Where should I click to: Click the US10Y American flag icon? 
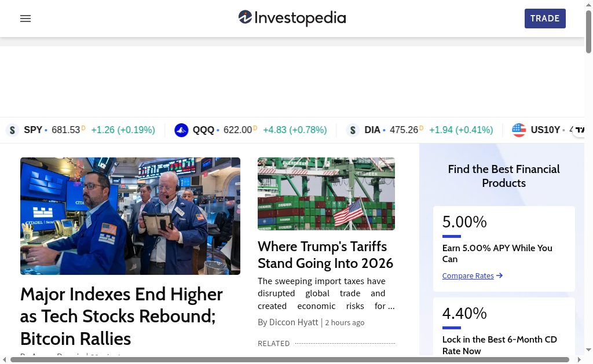coord(519,130)
